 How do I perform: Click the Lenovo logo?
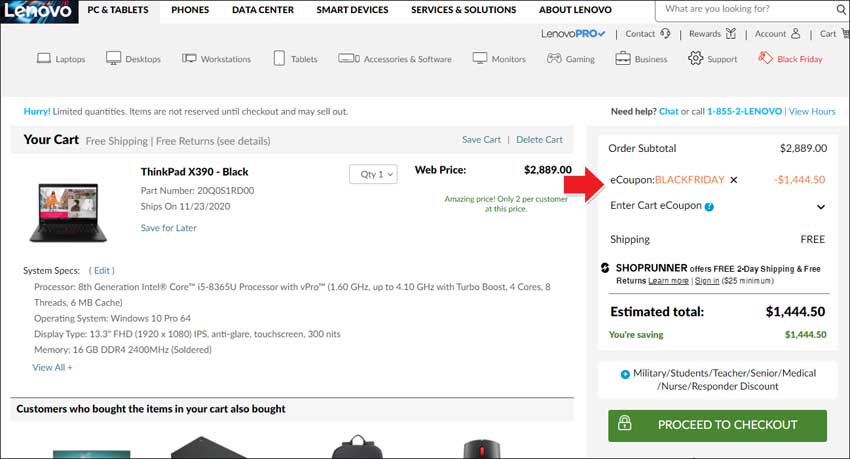pos(38,11)
